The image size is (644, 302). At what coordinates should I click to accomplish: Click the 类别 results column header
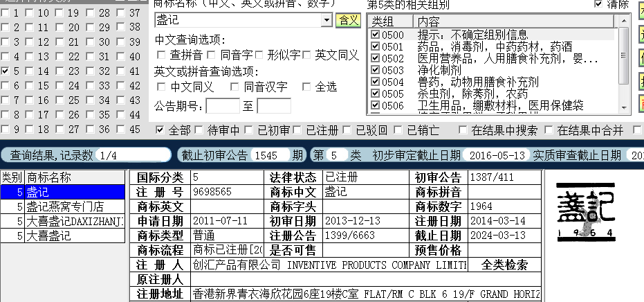coord(12,177)
